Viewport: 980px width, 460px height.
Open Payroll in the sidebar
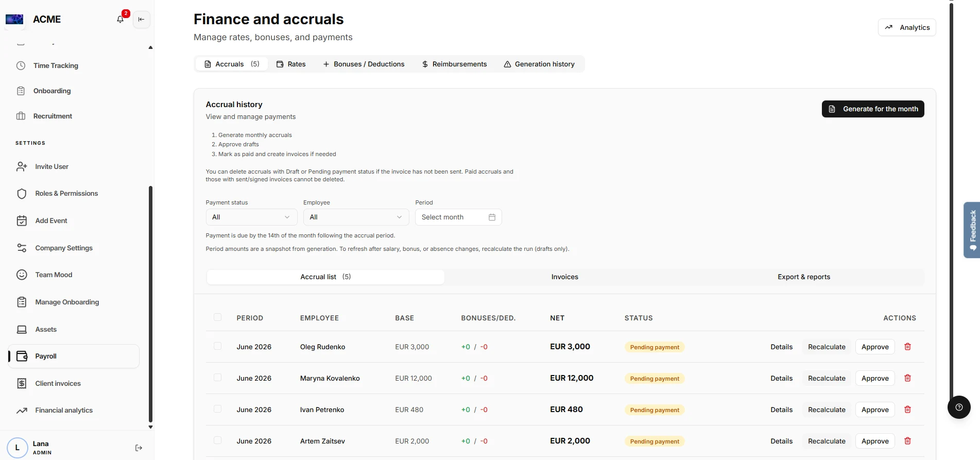[x=74, y=356]
